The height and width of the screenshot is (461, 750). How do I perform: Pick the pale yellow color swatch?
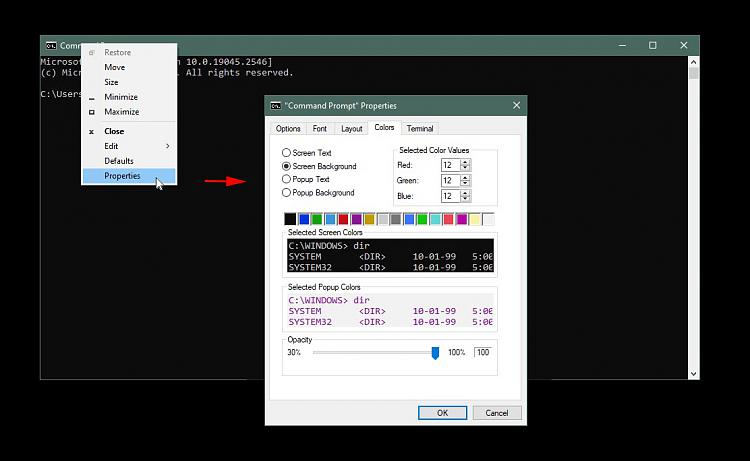click(474, 219)
